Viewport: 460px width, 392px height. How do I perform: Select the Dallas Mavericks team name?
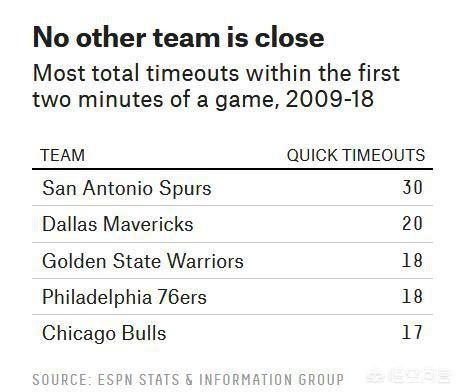(118, 224)
